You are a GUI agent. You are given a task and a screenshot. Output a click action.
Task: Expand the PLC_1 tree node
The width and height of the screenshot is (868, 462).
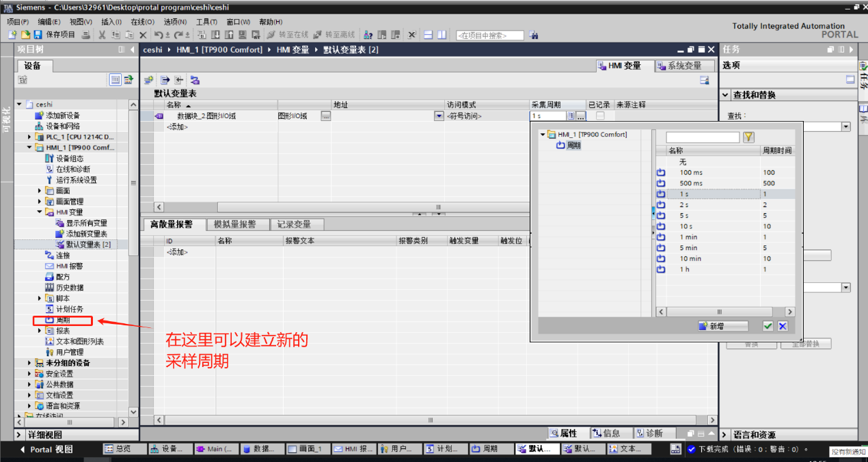click(x=29, y=137)
